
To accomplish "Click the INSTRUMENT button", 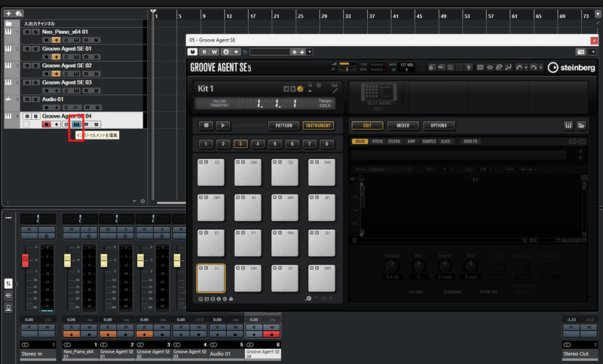I will tap(318, 125).
